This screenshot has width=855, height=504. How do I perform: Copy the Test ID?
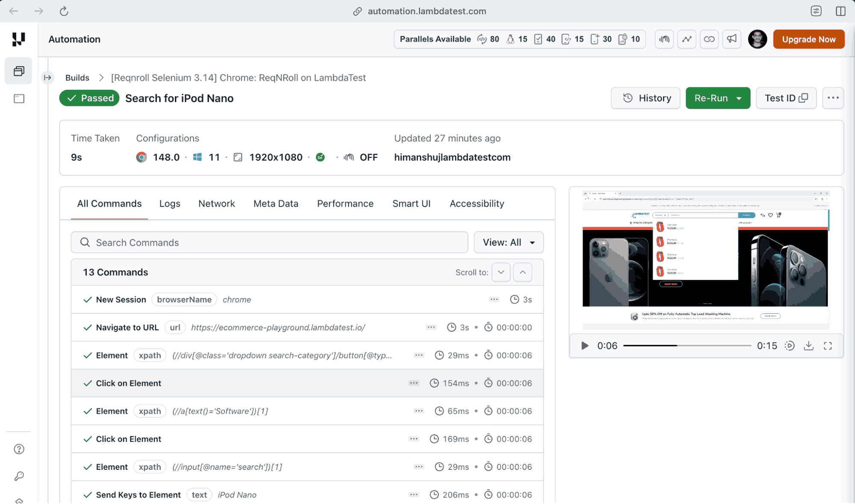pos(786,98)
